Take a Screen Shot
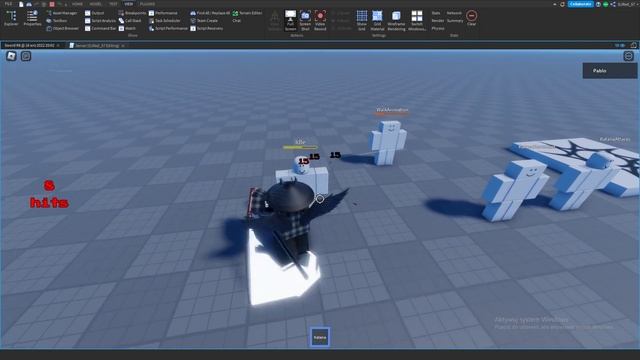 click(305, 20)
